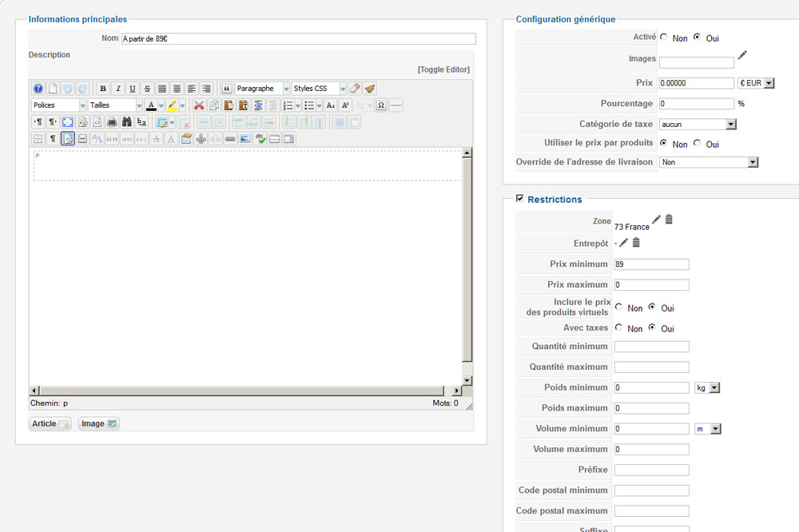
Task: Edit the Images field with pencil icon
Action: [742, 55]
